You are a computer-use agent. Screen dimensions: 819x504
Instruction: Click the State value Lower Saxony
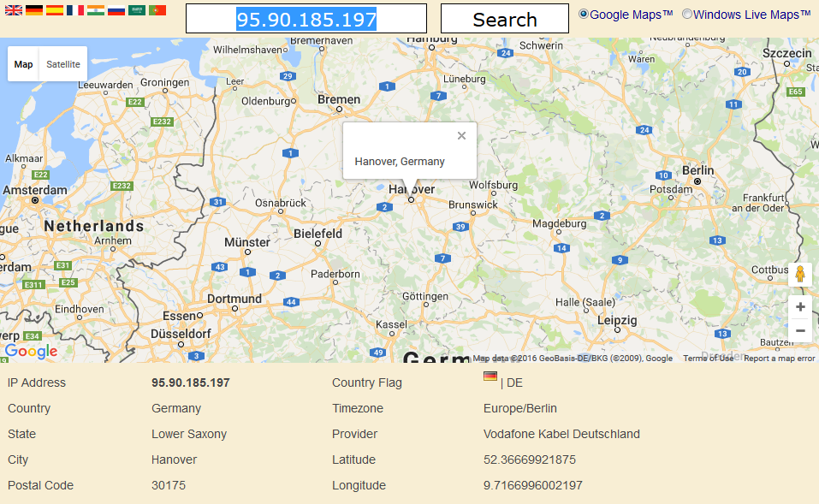click(189, 434)
